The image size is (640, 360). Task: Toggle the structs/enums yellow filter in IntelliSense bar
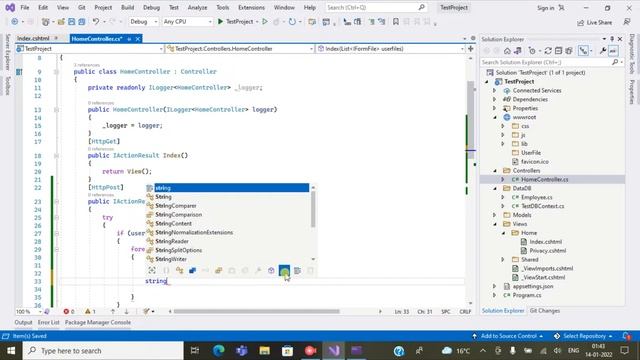coord(219,270)
